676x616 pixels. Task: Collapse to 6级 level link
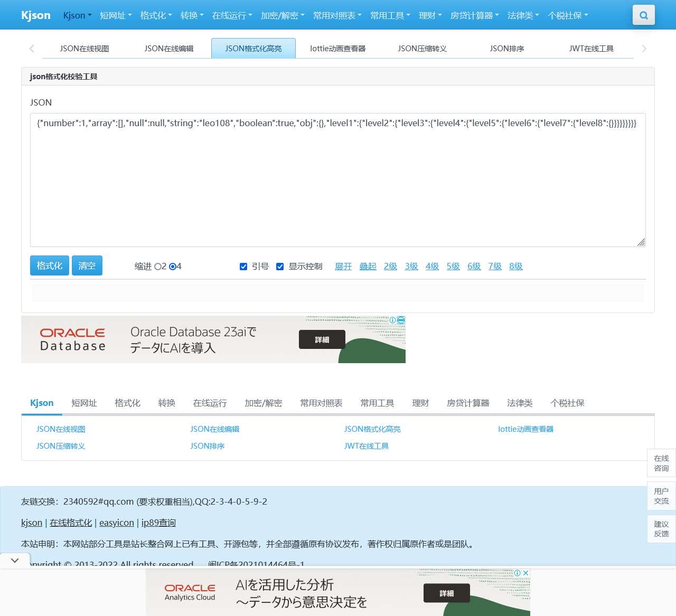pos(474,267)
